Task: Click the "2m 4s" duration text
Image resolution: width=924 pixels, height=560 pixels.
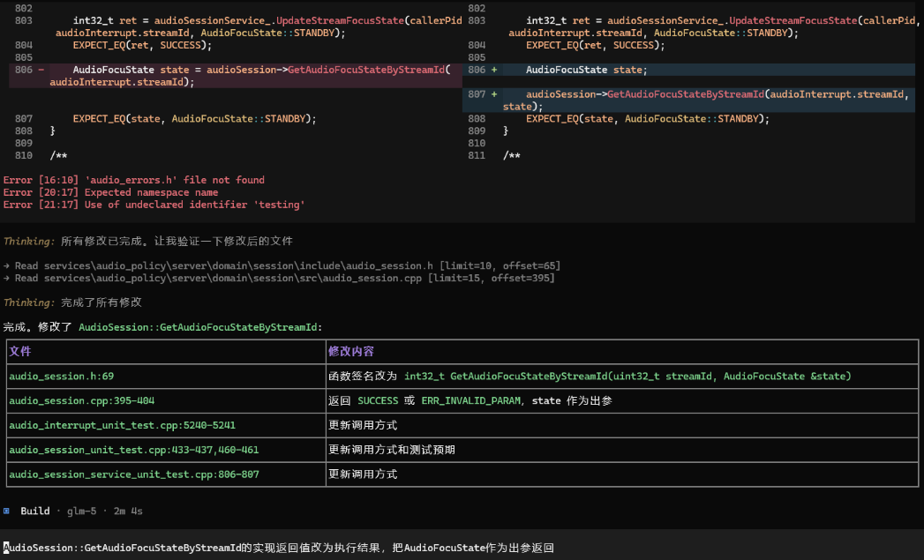Action: 128,511
